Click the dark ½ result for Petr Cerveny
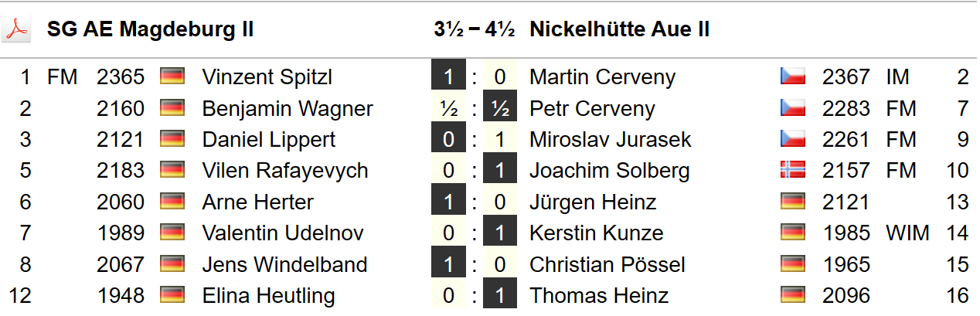Image resolution: width=980 pixels, height=316 pixels. pos(499,108)
